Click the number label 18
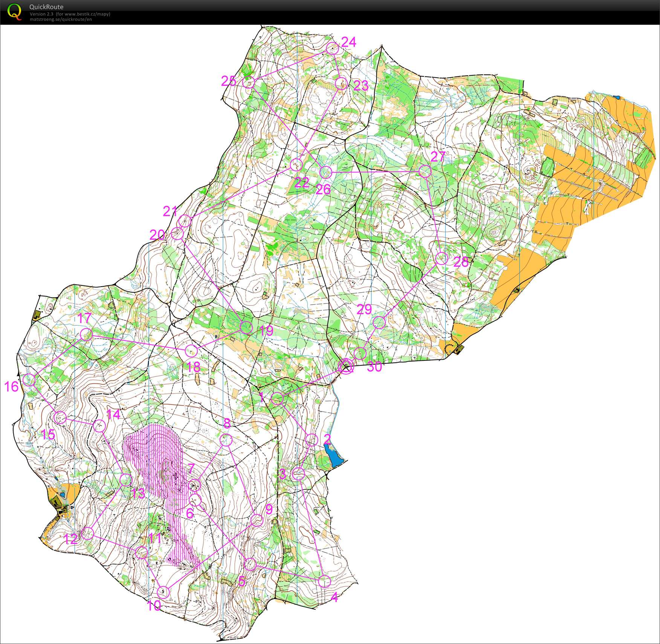The width and height of the screenshot is (660, 644). pyautogui.click(x=193, y=367)
